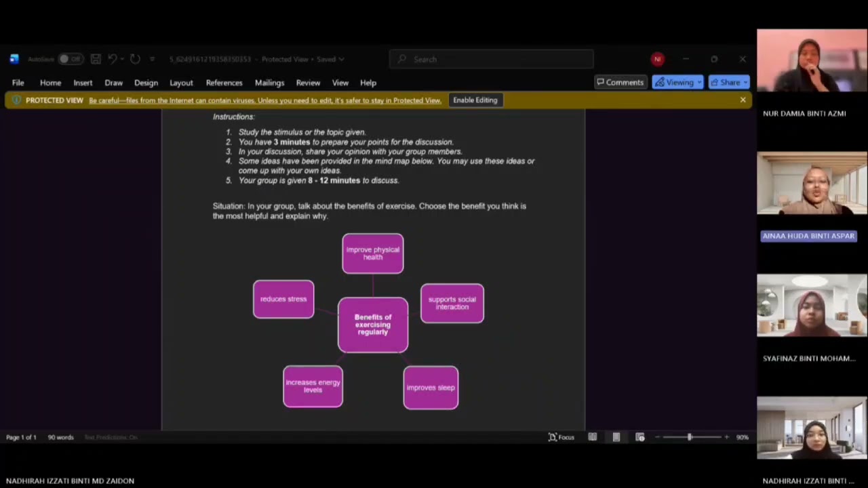Image resolution: width=868 pixels, height=488 pixels.
Task: Click the user account avatar NI
Action: point(657,59)
